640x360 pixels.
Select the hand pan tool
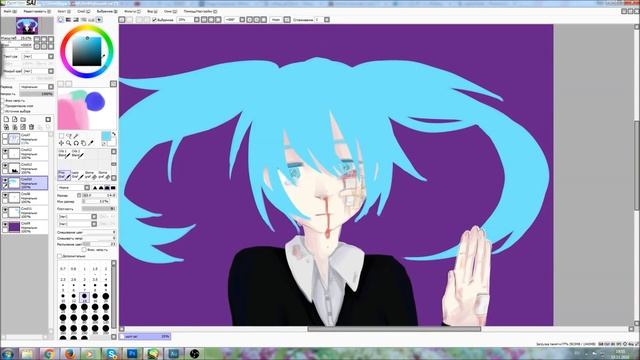[x=83, y=143]
